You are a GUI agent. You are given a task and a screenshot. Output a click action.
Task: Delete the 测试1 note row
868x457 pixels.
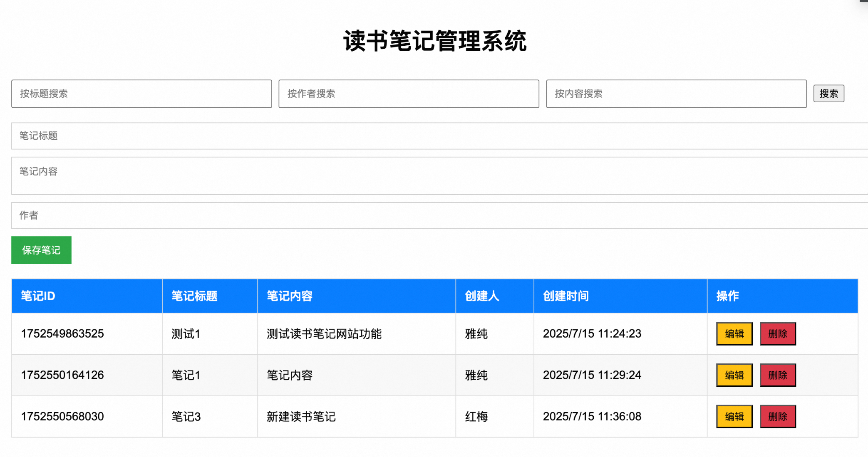(x=777, y=333)
